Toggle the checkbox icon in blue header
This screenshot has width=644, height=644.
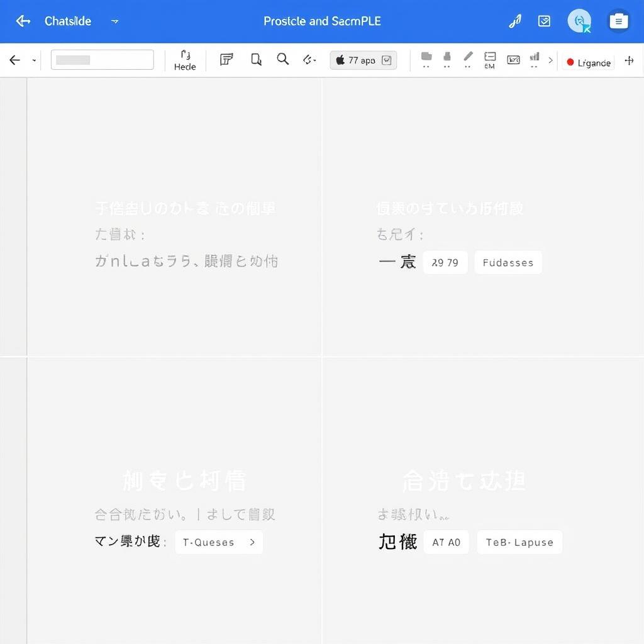[544, 21]
